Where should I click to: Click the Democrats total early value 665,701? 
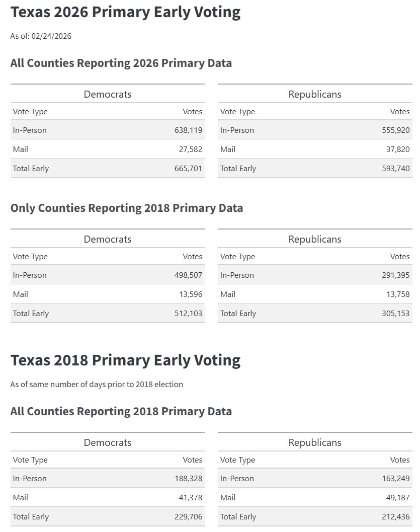[188, 169]
